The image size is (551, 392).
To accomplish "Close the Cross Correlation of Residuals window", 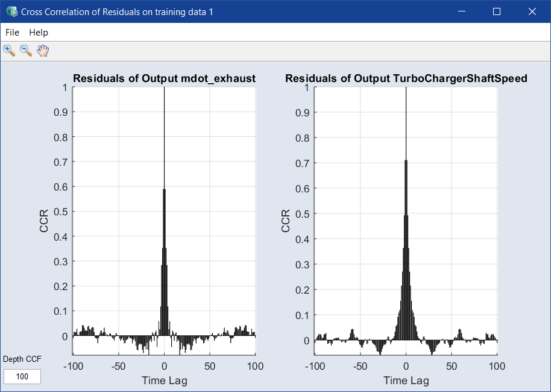I will (532, 11).
